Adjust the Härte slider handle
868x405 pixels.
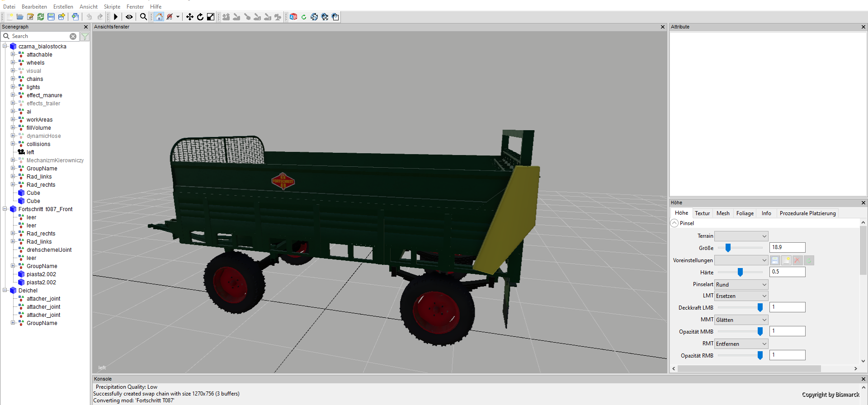pyautogui.click(x=740, y=272)
